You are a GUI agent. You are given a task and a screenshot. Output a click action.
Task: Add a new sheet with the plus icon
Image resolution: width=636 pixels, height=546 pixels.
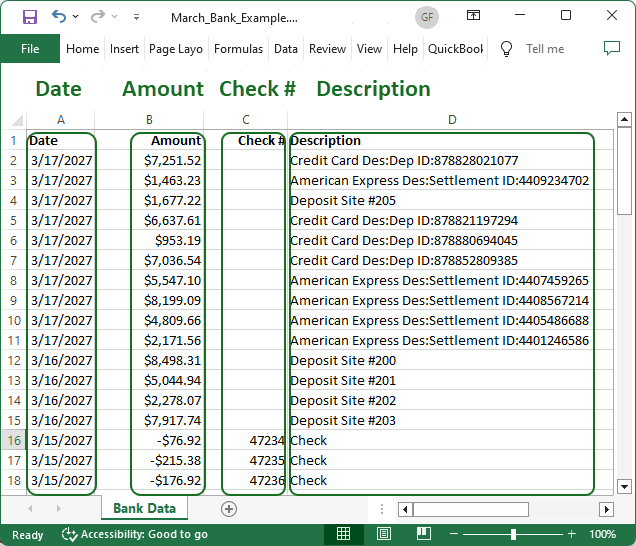[229, 509]
